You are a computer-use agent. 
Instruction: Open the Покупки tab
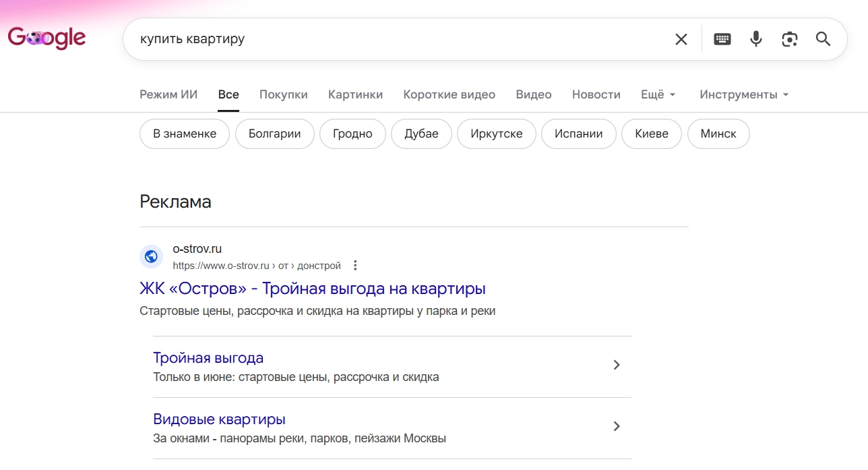284,94
